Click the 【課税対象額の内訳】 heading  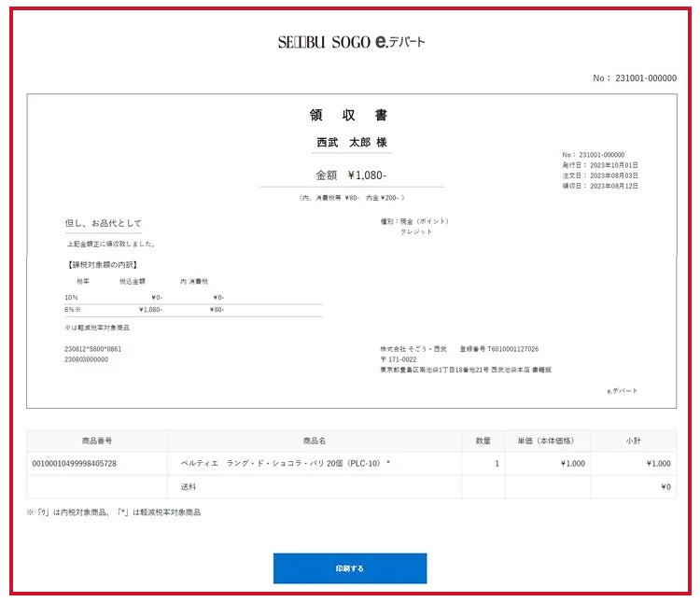103,265
